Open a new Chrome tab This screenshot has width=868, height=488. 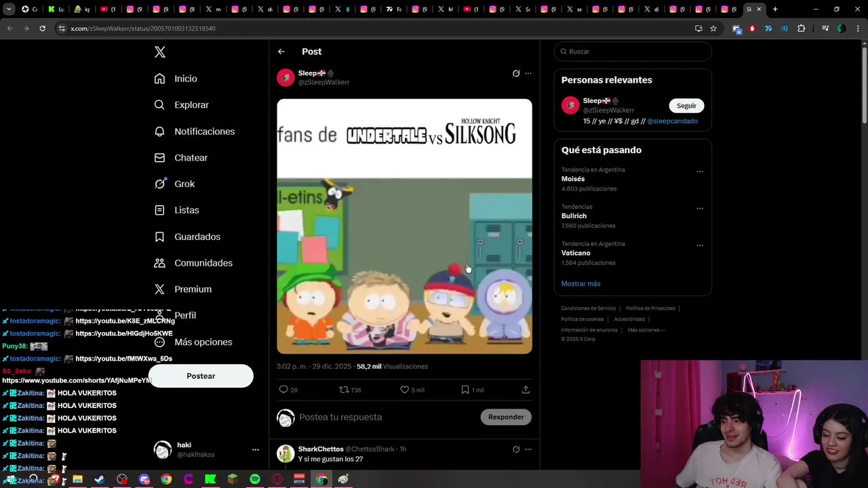tap(775, 9)
